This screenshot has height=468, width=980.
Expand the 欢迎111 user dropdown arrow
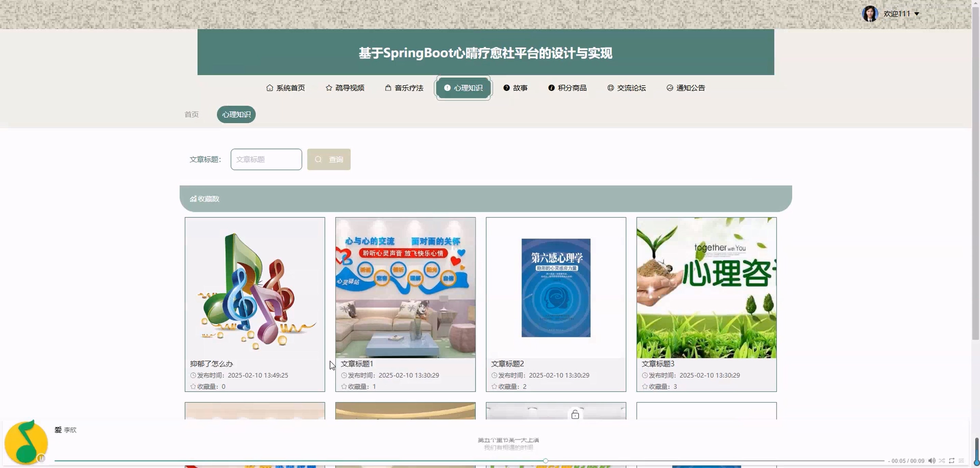[x=917, y=14]
